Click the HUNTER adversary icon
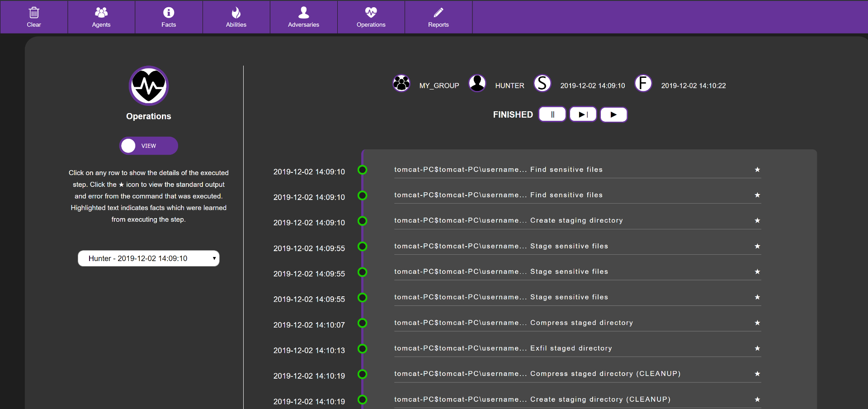Viewport: 868px width, 409px height. [477, 83]
